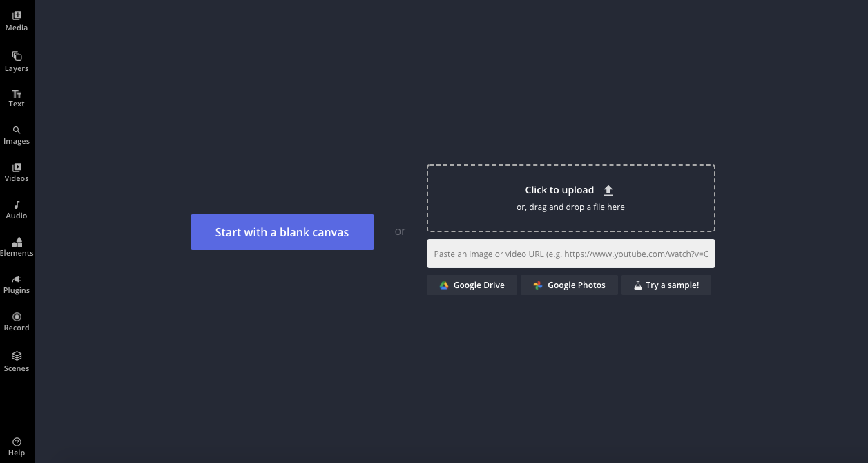Open the Audio panel icon
868x463 pixels.
click(x=17, y=205)
